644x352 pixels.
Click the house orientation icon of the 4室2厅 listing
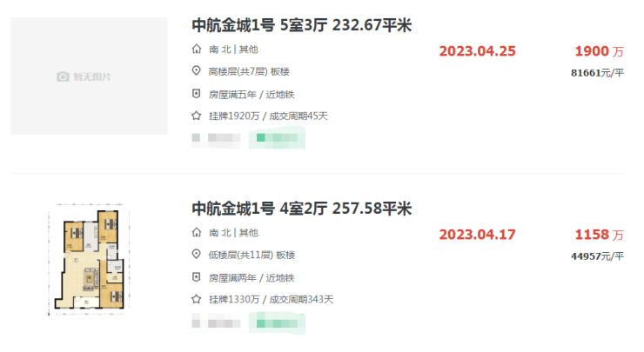pos(196,233)
